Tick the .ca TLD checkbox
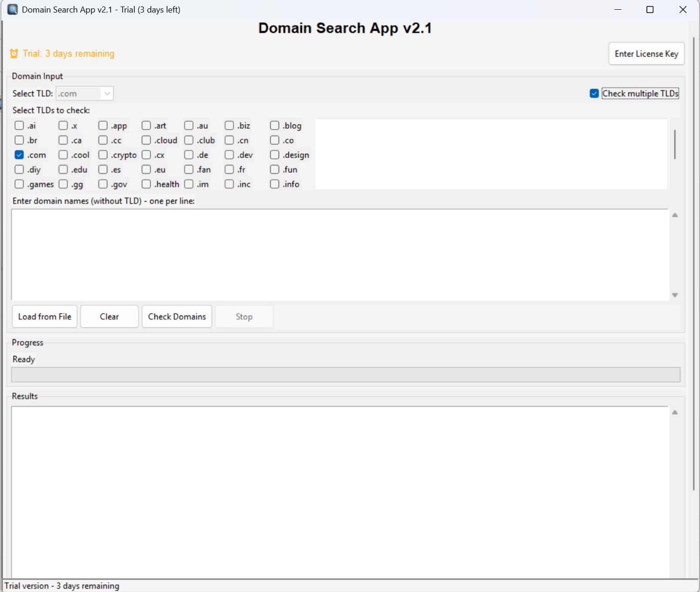The height and width of the screenshot is (592, 700). tap(63, 140)
